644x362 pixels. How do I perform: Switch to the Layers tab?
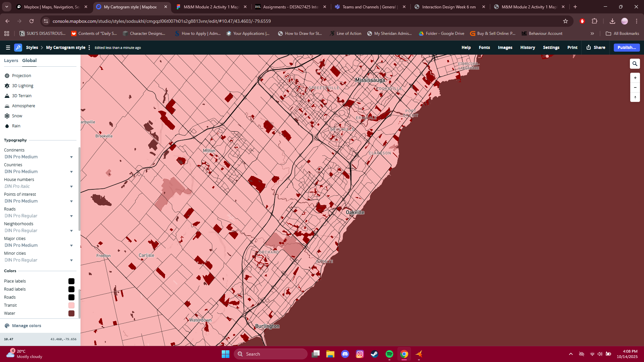(11, 61)
